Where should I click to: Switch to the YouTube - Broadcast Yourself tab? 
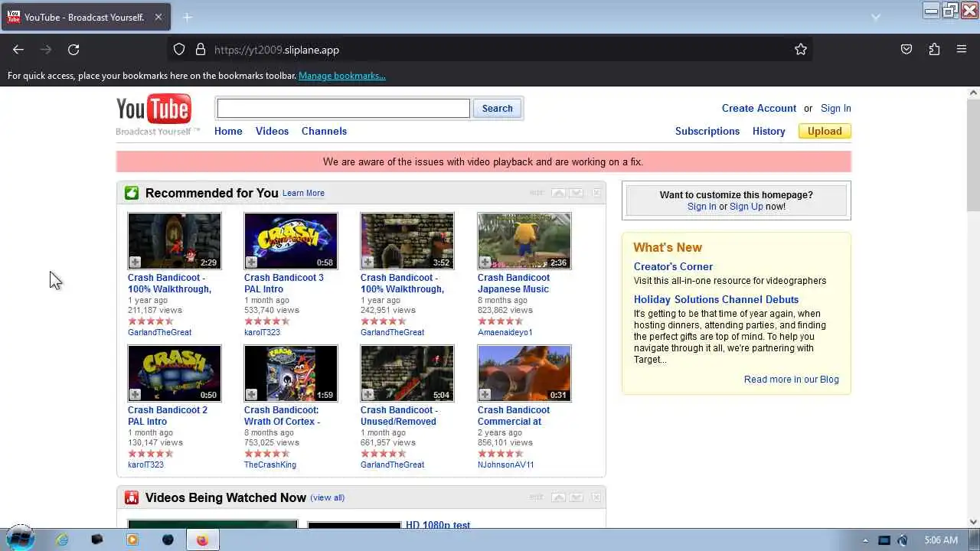[85, 17]
